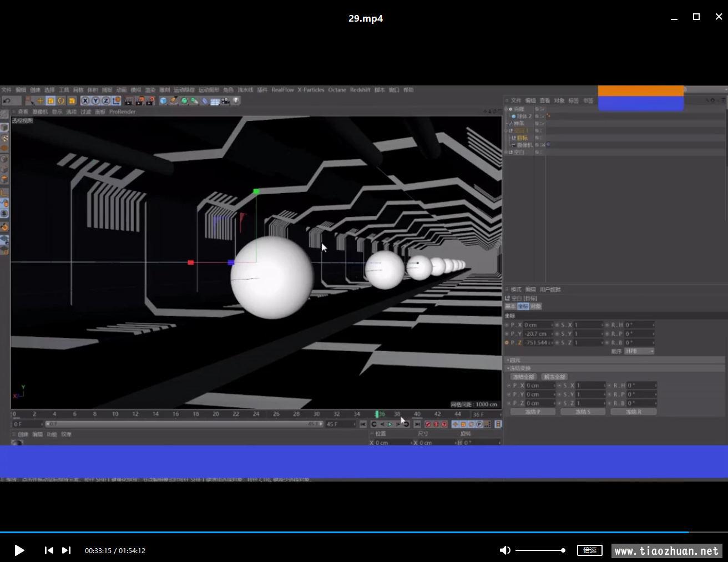The image size is (728, 562).
Task: Toggle the P.Z keyframe dot
Action: (x=507, y=343)
